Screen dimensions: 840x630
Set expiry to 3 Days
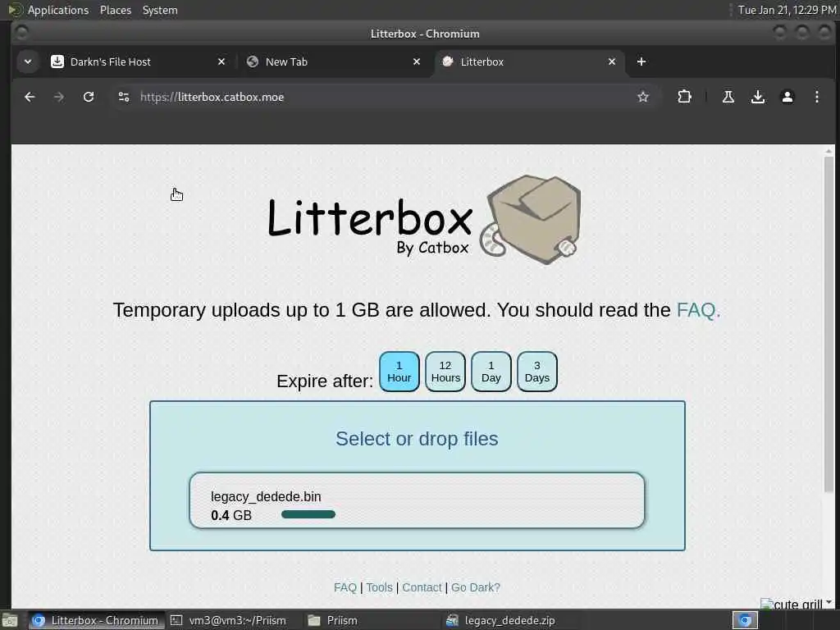click(536, 372)
